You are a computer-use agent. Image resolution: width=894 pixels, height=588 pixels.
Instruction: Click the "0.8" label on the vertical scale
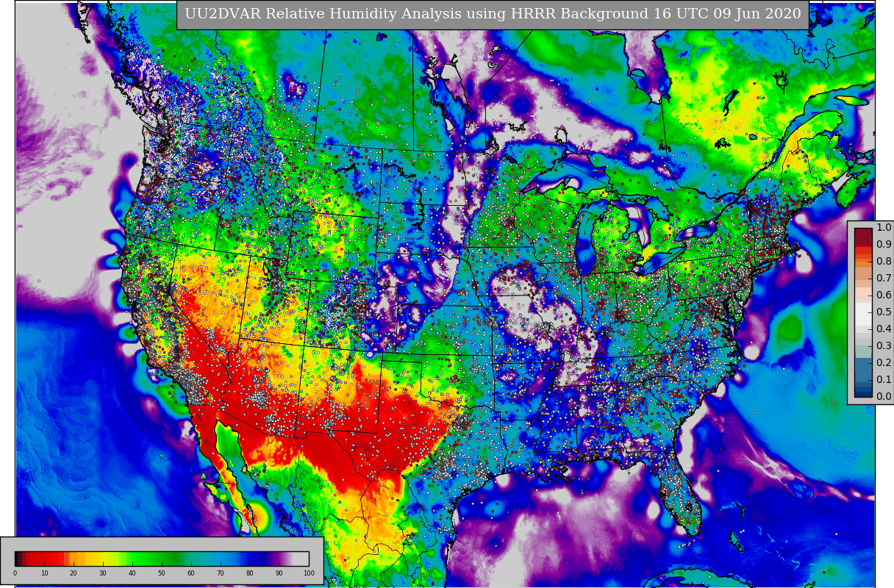tap(884, 262)
